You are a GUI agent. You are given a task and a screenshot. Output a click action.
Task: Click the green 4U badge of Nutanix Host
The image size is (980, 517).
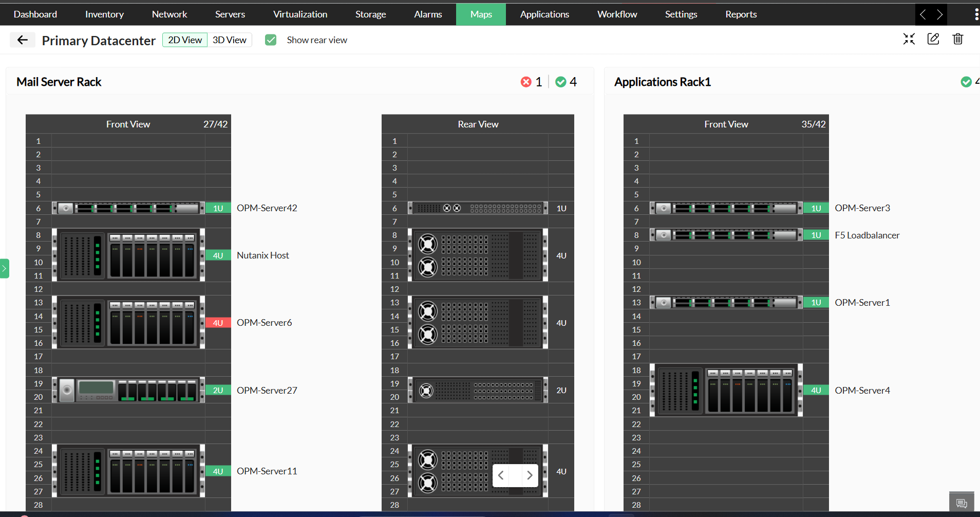click(218, 255)
